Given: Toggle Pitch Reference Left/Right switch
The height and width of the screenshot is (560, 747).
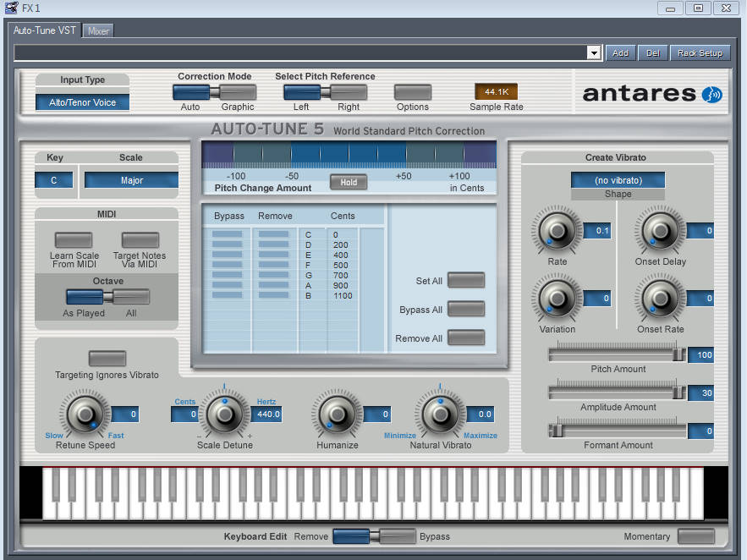Looking at the screenshot, I should click(326, 92).
